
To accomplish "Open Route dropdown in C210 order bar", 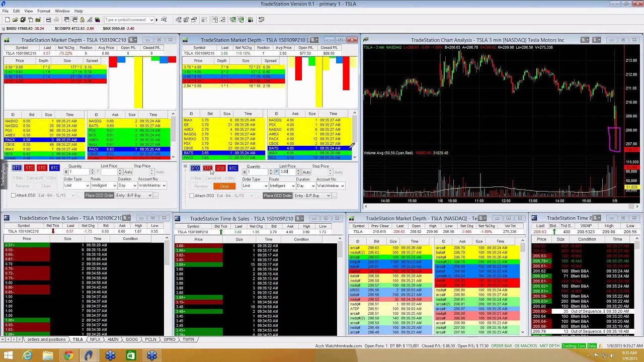I will point(114,186).
